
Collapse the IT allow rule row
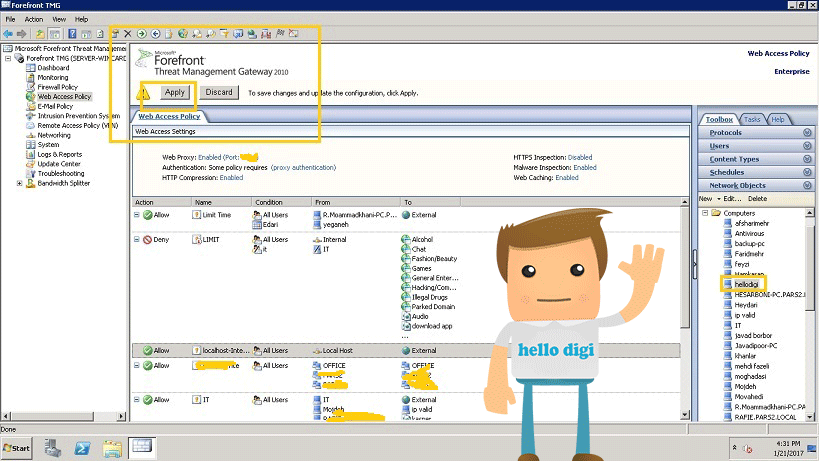click(136, 399)
